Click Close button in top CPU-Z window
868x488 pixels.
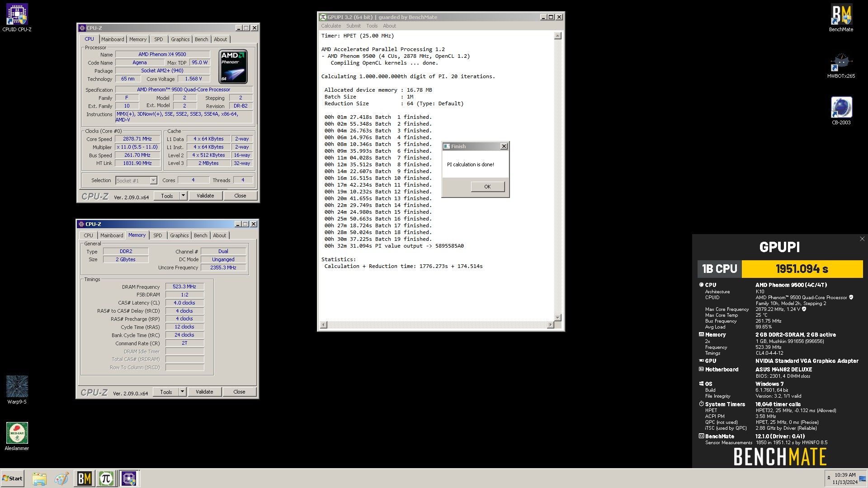(x=240, y=196)
